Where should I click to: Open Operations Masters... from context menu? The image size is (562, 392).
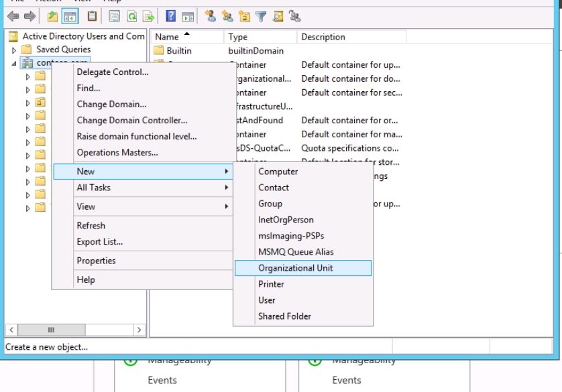[117, 153]
